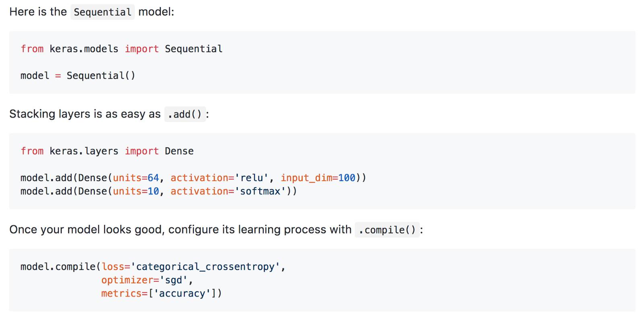Click the 'softmax' activation string
Screen dimensions: 644x320
(260, 191)
